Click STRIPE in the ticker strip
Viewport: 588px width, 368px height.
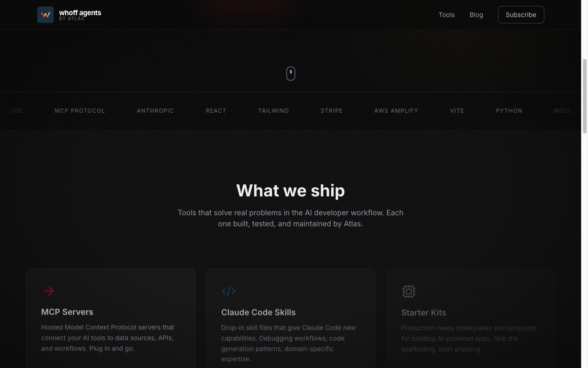(332, 111)
